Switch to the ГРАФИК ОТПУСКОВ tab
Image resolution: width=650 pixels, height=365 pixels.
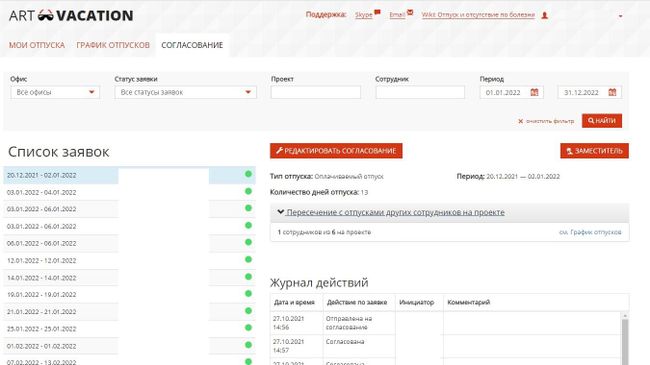pyautogui.click(x=113, y=45)
